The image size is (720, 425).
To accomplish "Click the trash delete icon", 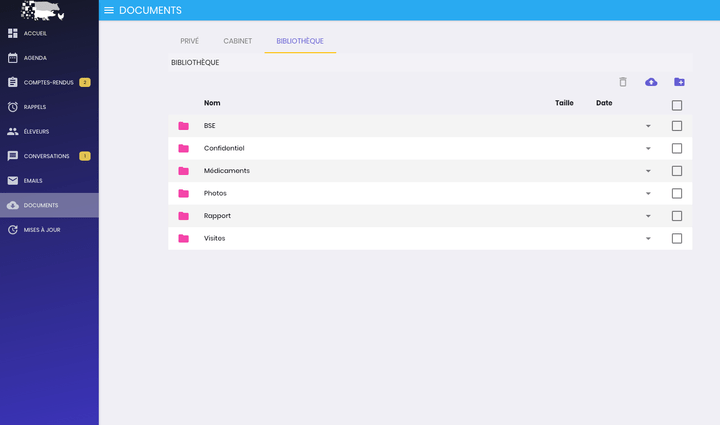I will (x=623, y=82).
